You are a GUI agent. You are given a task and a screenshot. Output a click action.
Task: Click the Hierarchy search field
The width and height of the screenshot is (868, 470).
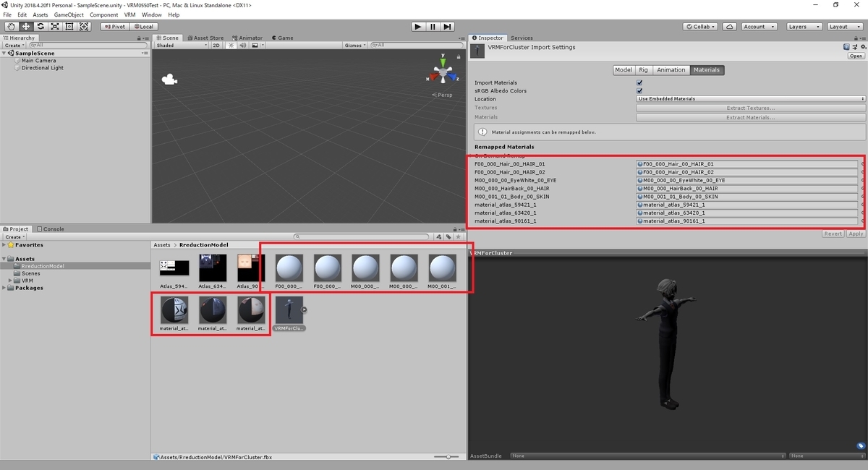[87, 45]
